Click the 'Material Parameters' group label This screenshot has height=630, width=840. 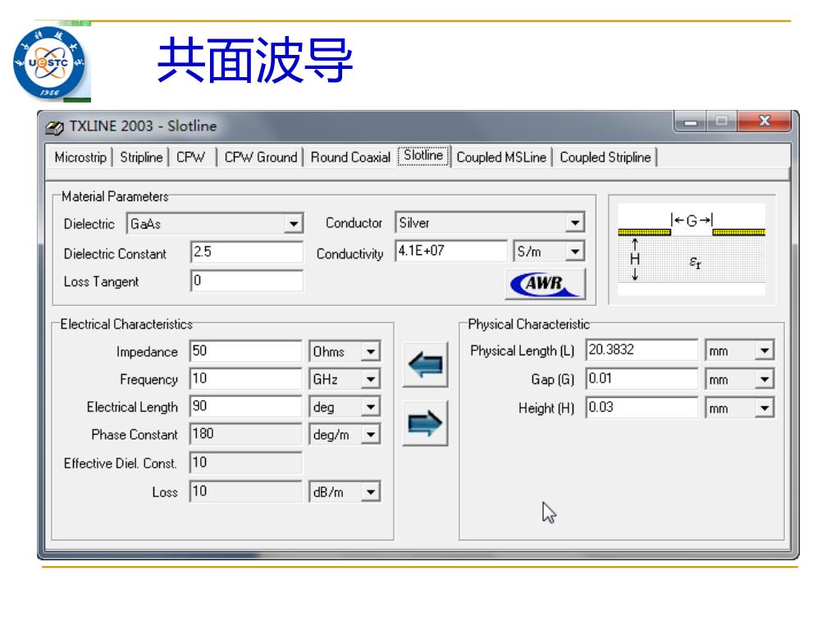coord(115,197)
